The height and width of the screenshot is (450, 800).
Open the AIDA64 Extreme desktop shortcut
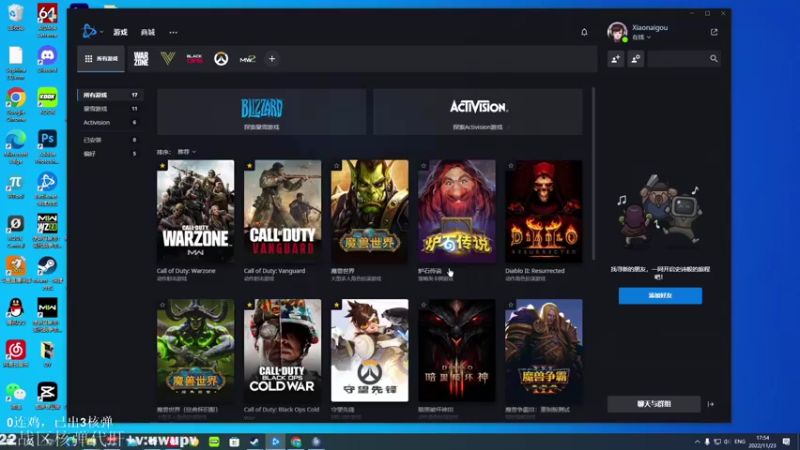47,20
